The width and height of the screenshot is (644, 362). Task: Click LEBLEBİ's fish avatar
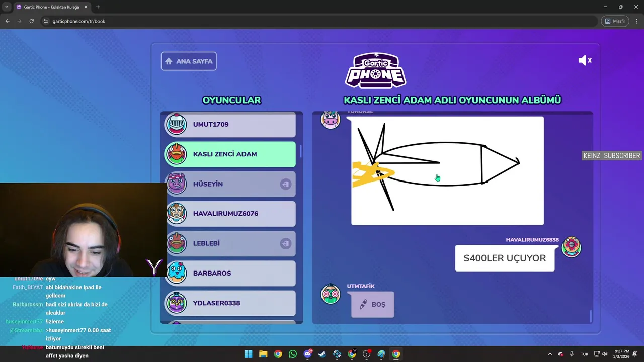point(177,243)
